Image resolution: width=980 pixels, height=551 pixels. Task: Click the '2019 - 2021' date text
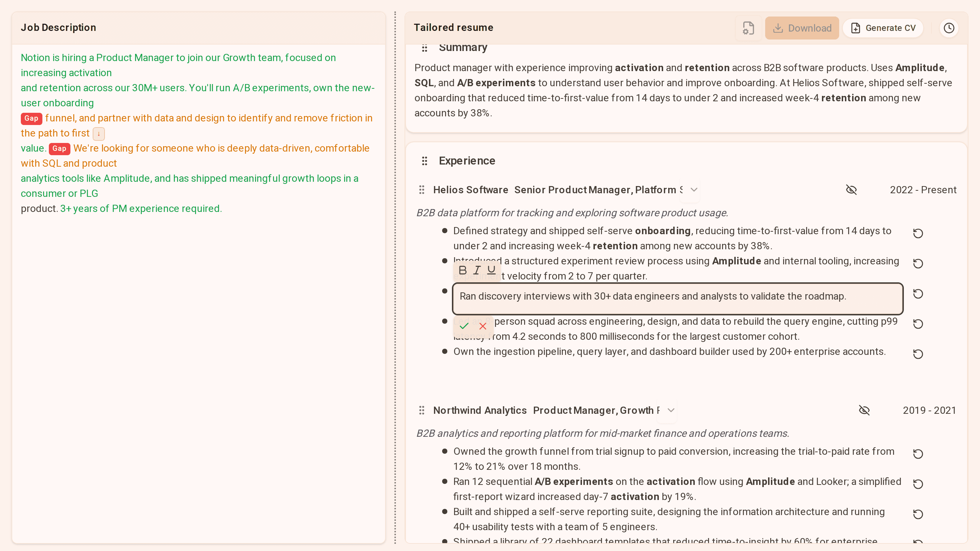tap(929, 410)
